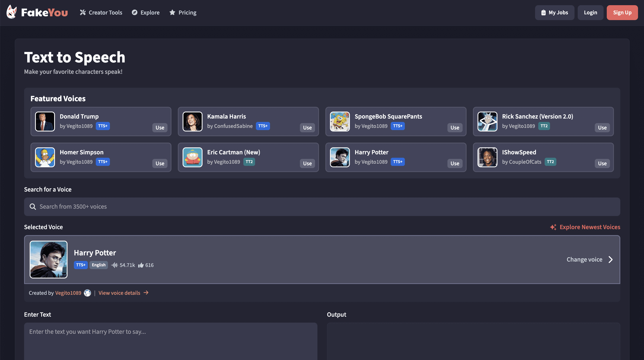This screenshot has width=644, height=360.
Task: Click the TTS+ badge on Donald Trump card
Action: tap(103, 126)
